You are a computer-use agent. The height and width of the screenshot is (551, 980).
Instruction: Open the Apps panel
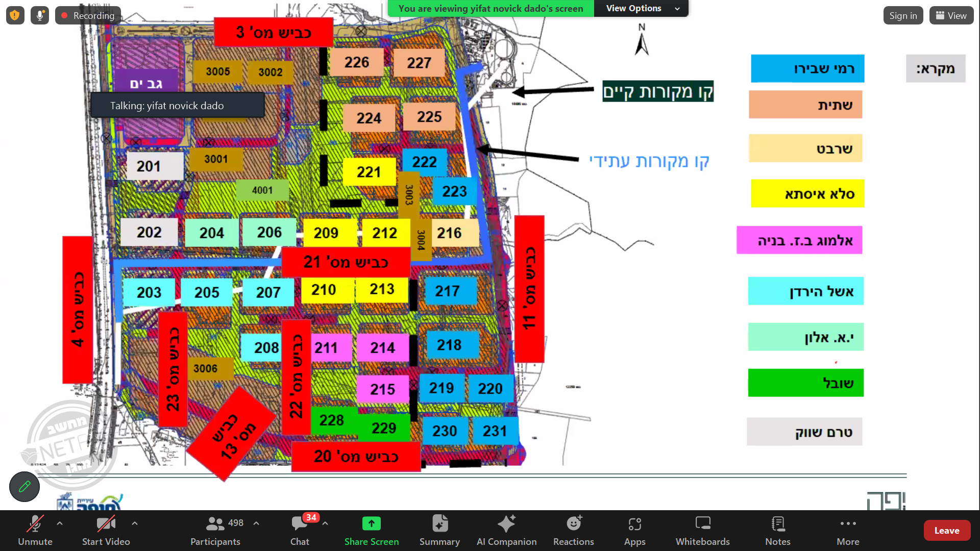coord(634,531)
